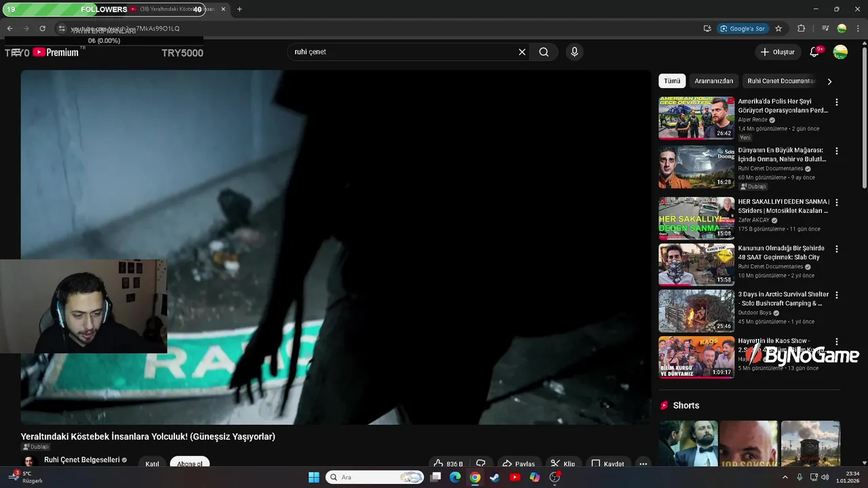Expand the system tray hidden icons chevron

pyautogui.click(x=785, y=477)
